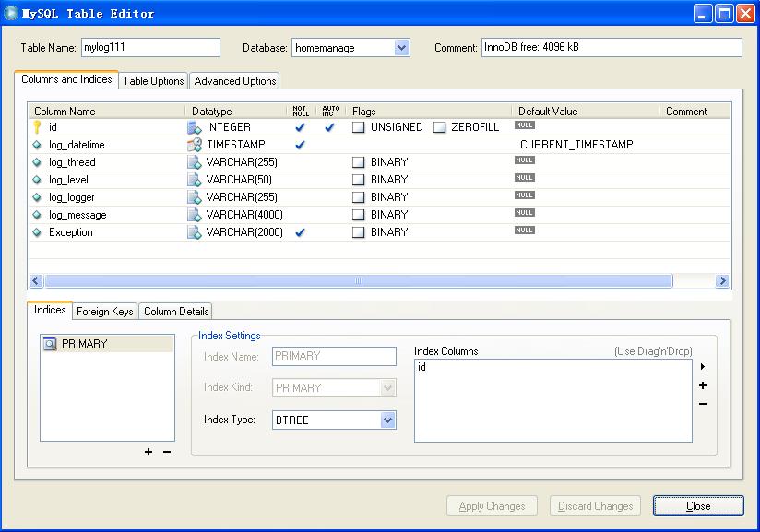
Task: Add a new index with plus icon under index list
Action: pos(148,452)
